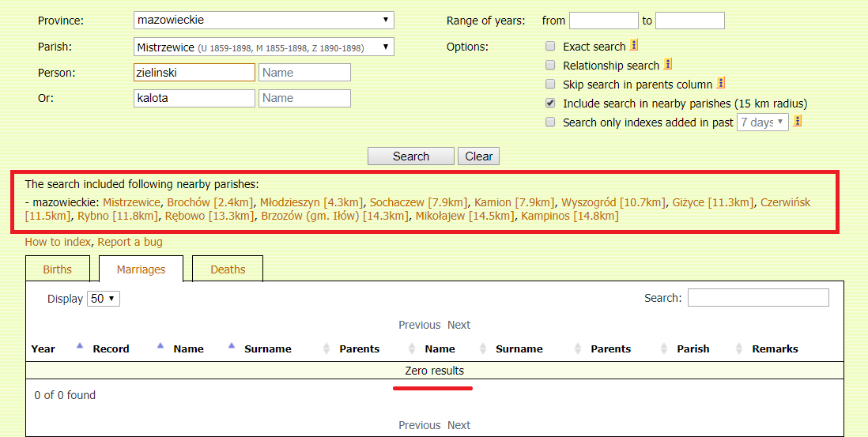Open the Province dropdown showing mazowieckie
868x437 pixels.
click(264, 20)
